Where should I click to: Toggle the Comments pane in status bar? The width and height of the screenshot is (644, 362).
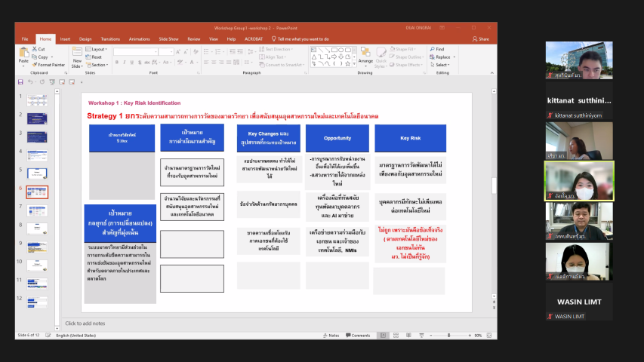(358, 335)
